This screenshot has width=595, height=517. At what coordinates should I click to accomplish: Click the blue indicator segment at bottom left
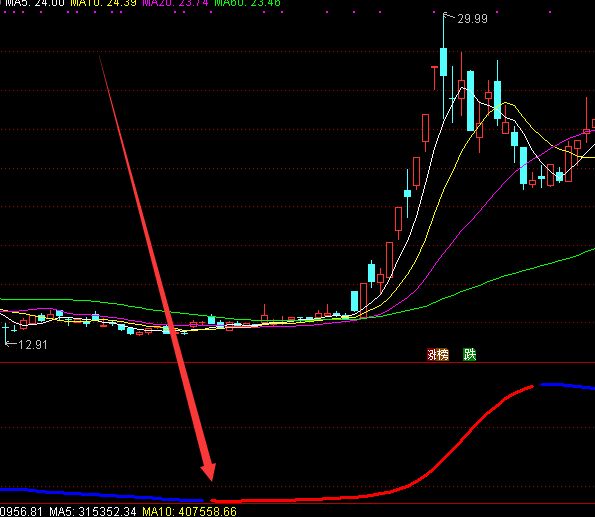coord(101,495)
